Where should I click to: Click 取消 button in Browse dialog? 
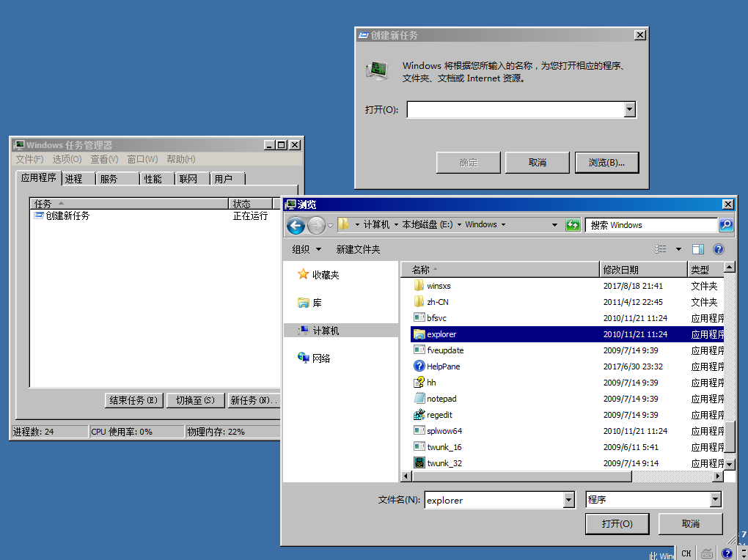pos(690,524)
